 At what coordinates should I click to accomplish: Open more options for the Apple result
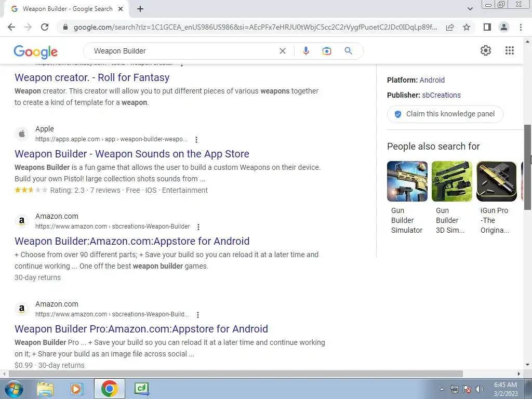pos(196,139)
